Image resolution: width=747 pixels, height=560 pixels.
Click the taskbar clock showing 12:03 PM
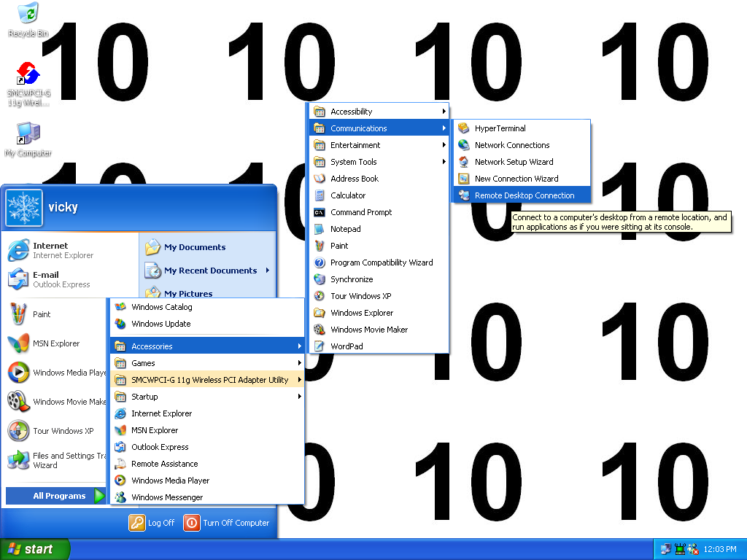[720, 550]
